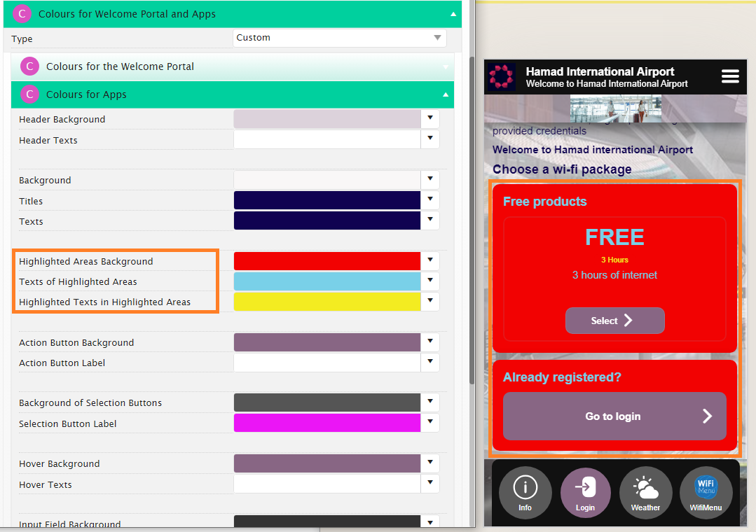The height and width of the screenshot is (532, 756).
Task: Open Action Button Background dropdown arrow
Action: pos(430,342)
